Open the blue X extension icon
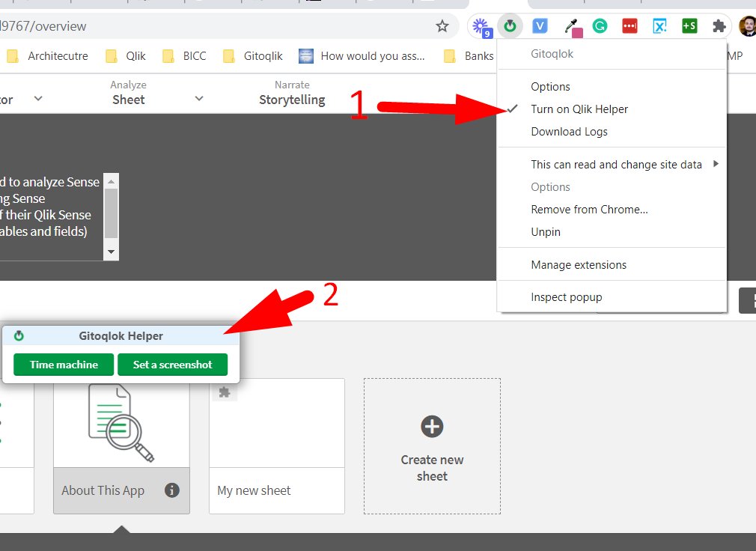The image size is (756, 551). [x=659, y=26]
